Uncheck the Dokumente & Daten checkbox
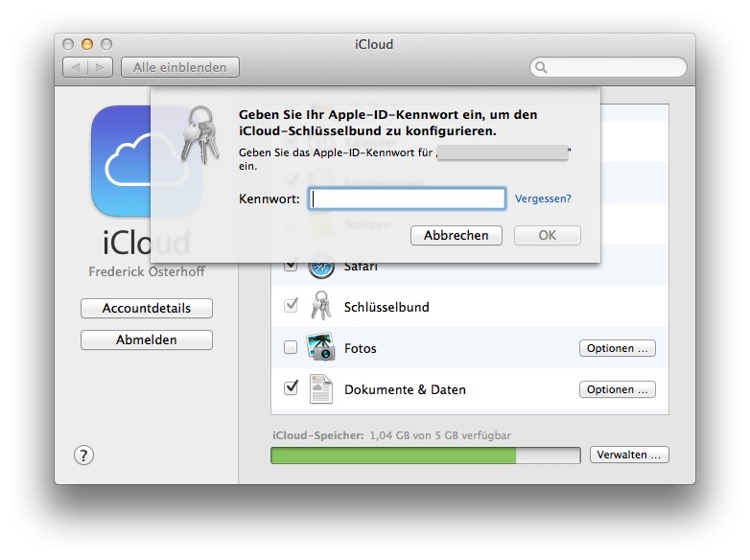This screenshot has width=750, height=560. click(x=291, y=387)
